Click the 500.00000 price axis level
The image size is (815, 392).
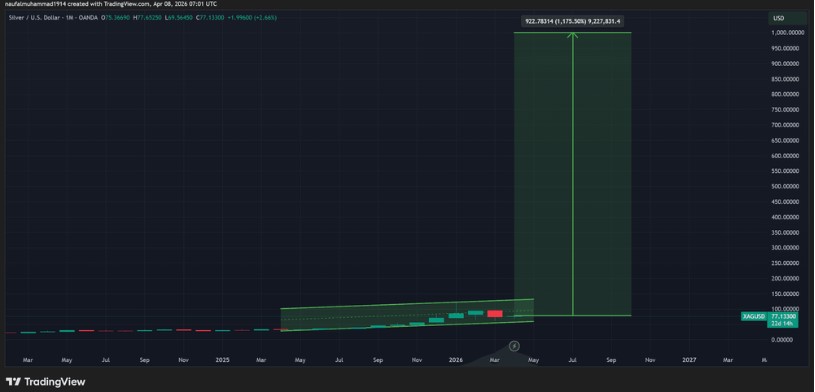786,186
